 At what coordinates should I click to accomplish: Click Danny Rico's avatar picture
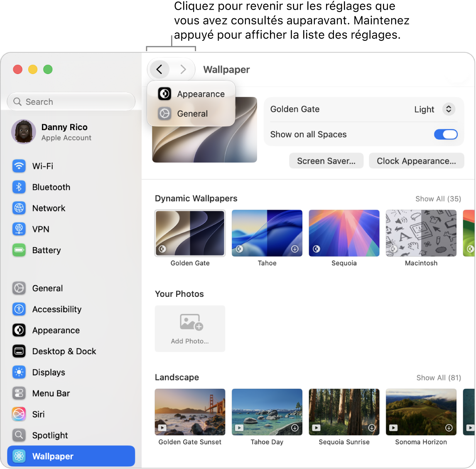(x=24, y=132)
